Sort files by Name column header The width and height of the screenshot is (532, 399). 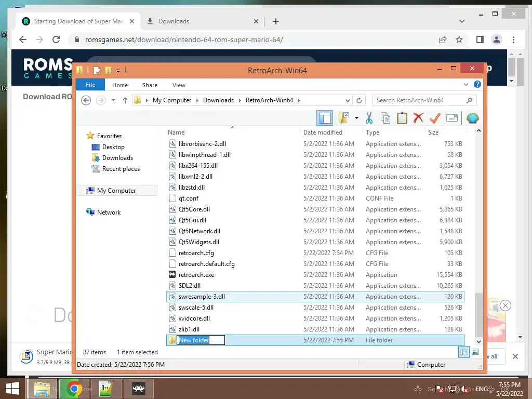(176, 132)
